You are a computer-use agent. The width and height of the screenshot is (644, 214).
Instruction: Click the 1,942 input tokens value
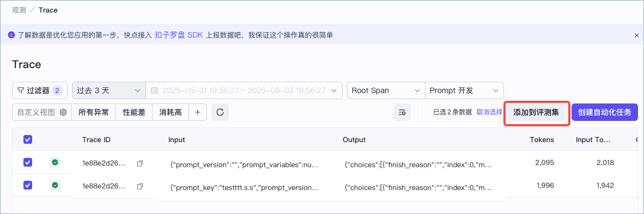click(605, 185)
